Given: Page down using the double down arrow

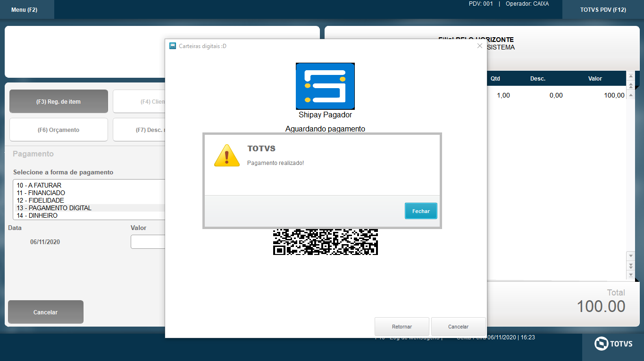Looking at the screenshot, I should pyautogui.click(x=631, y=265).
